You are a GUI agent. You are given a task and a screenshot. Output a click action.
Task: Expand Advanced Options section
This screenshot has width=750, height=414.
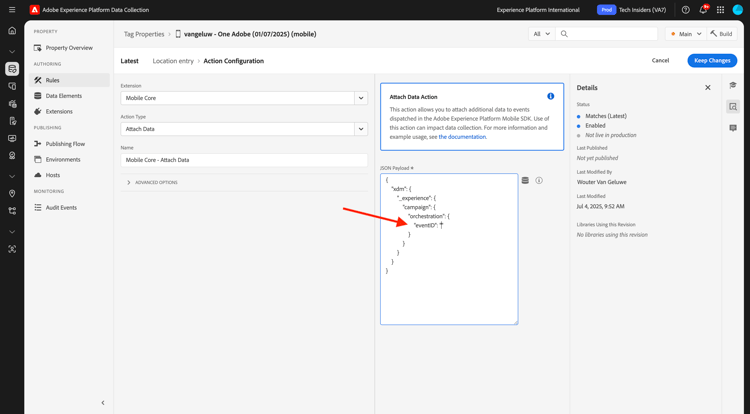point(152,183)
